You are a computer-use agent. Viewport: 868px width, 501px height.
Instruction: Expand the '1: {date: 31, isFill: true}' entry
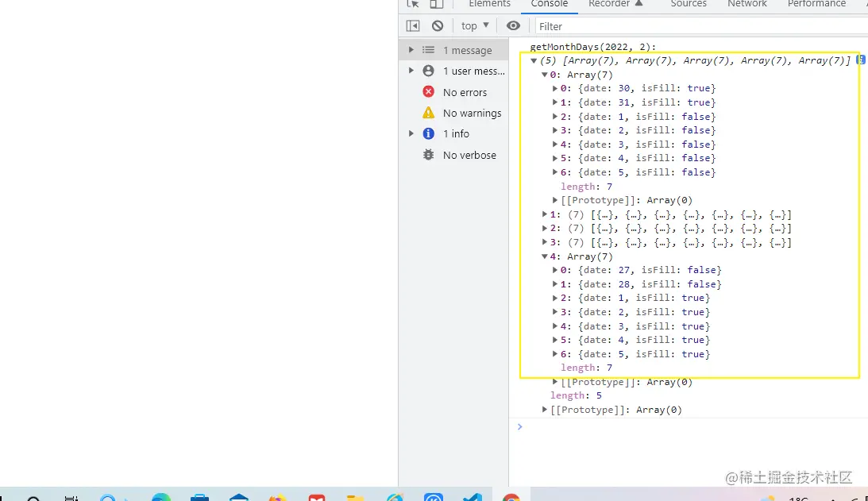coord(554,102)
